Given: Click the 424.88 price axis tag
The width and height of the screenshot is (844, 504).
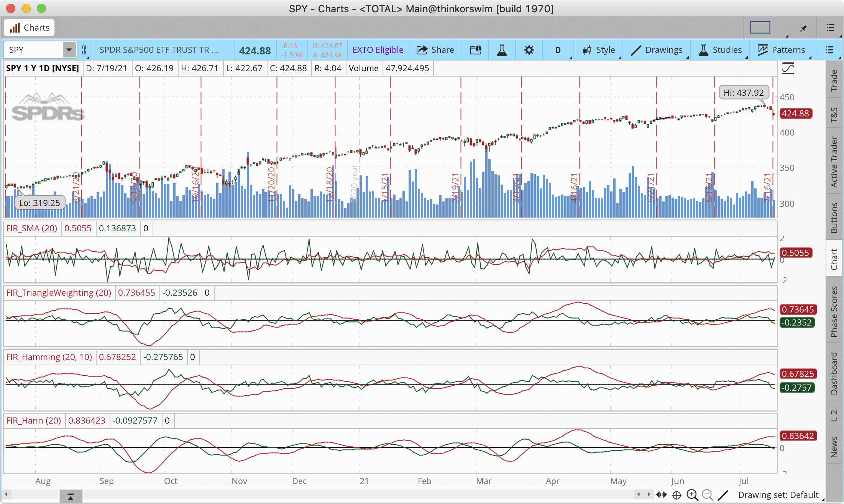Looking at the screenshot, I should pos(795,113).
